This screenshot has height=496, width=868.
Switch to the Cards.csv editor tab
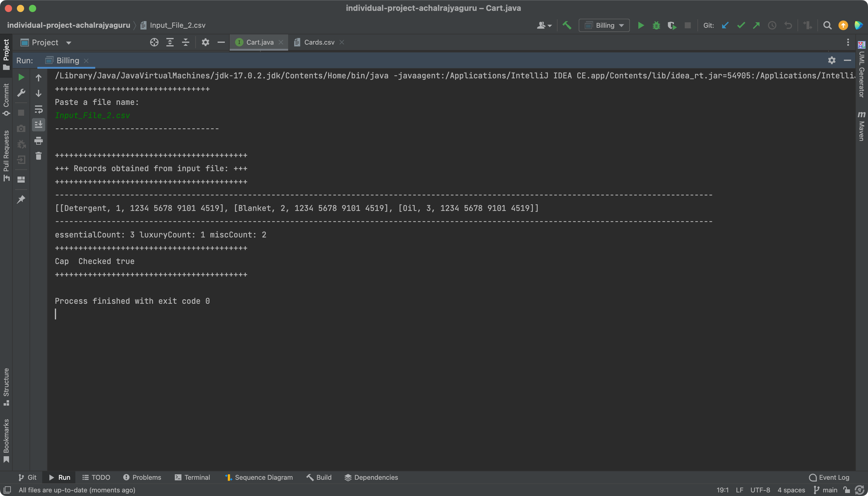click(x=319, y=42)
